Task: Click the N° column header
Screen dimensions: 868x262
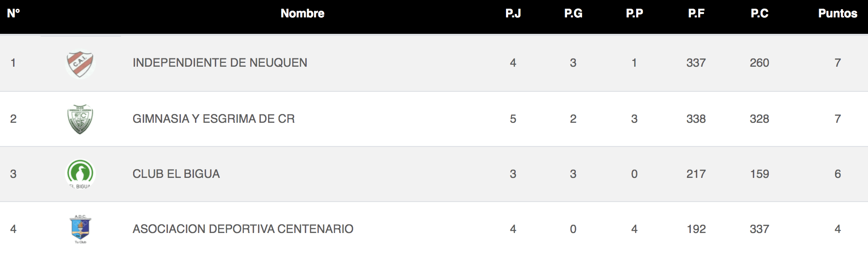Action: (14, 14)
